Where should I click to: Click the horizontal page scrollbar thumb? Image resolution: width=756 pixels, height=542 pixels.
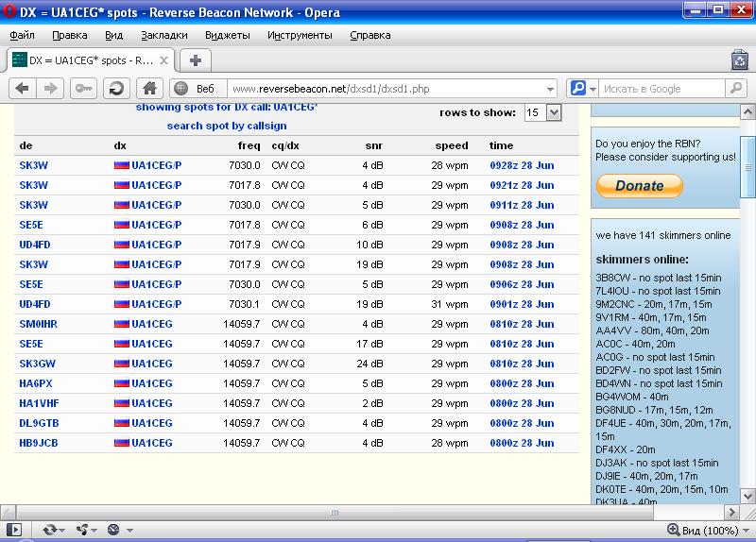click(x=333, y=513)
